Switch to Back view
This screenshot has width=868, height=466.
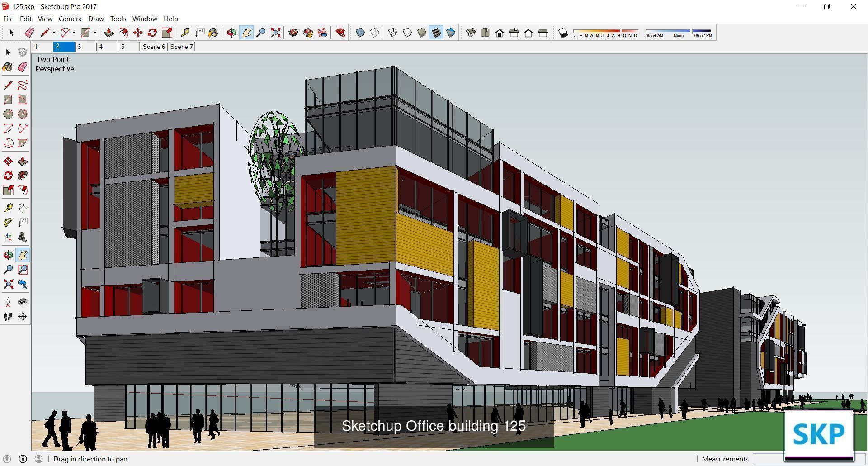point(528,33)
